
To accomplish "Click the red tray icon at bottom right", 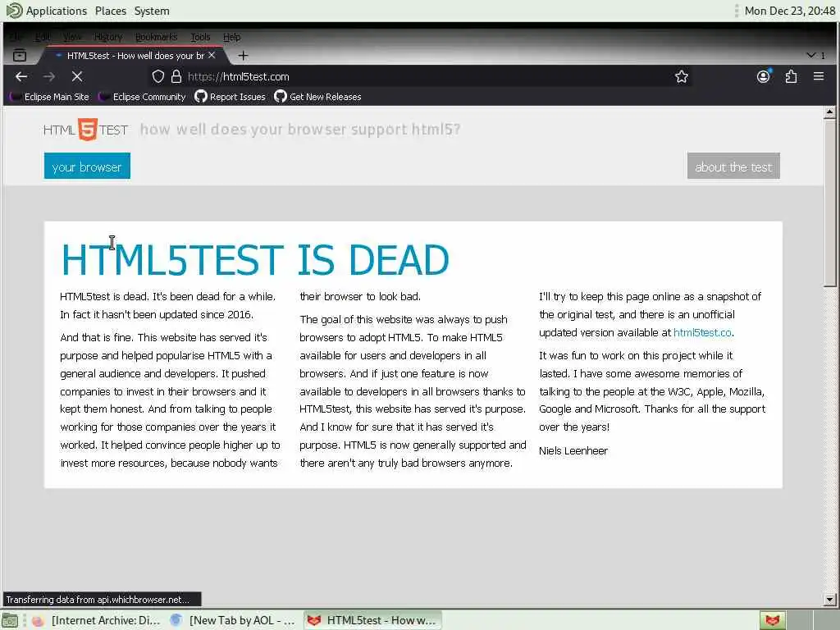I will 772,620.
